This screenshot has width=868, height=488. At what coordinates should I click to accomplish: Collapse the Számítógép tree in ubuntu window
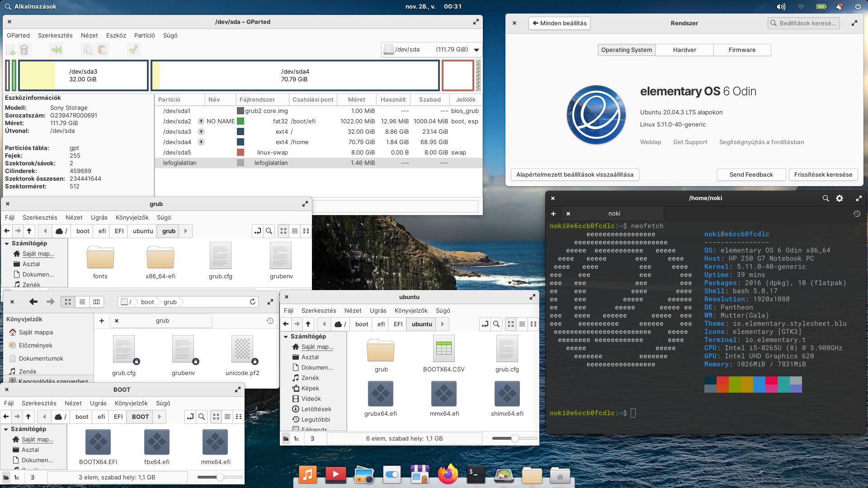(286, 336)
